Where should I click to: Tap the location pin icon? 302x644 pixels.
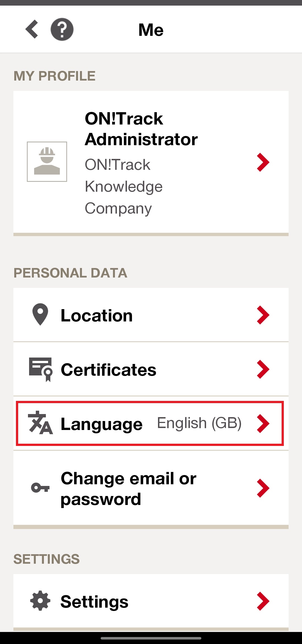pos(40,314)
